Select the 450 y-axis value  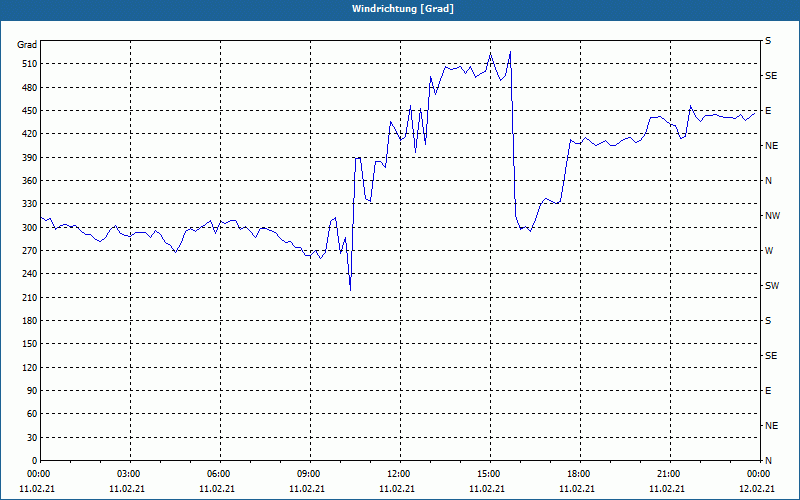point(30,111)
